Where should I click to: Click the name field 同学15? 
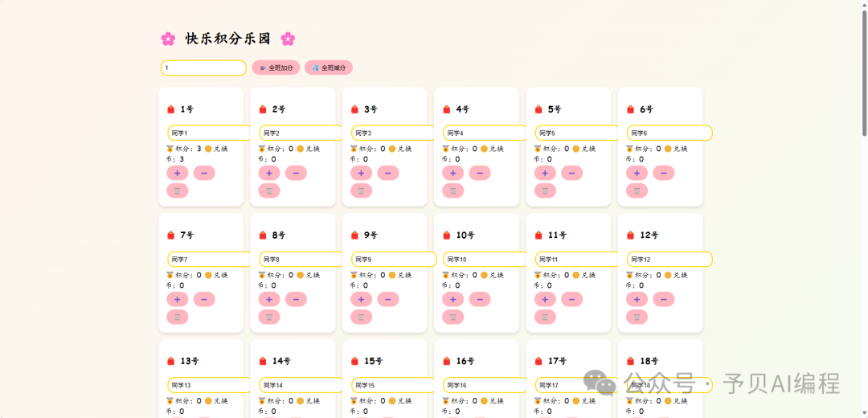click(394, 385)
